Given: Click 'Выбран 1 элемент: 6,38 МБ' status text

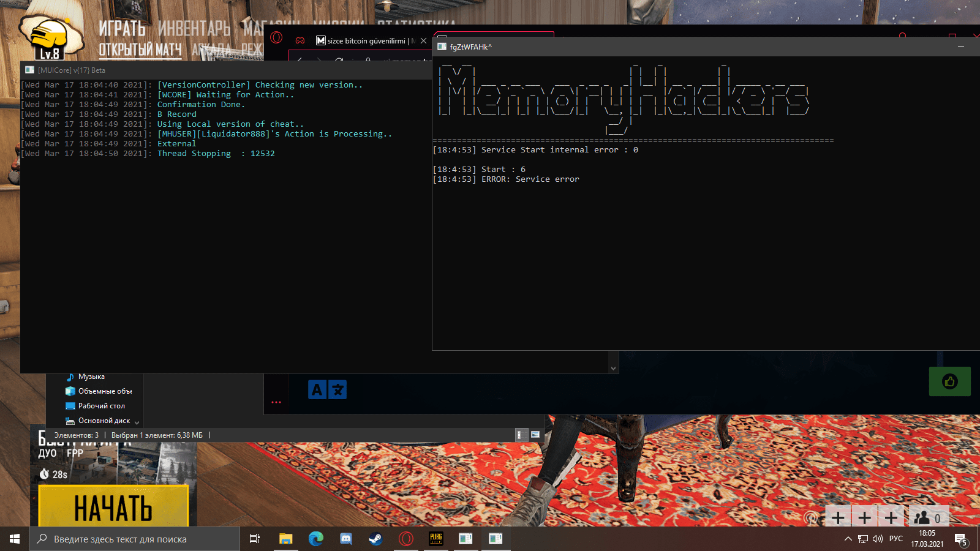Looking at the screenshot, I should tap(157, 435).
